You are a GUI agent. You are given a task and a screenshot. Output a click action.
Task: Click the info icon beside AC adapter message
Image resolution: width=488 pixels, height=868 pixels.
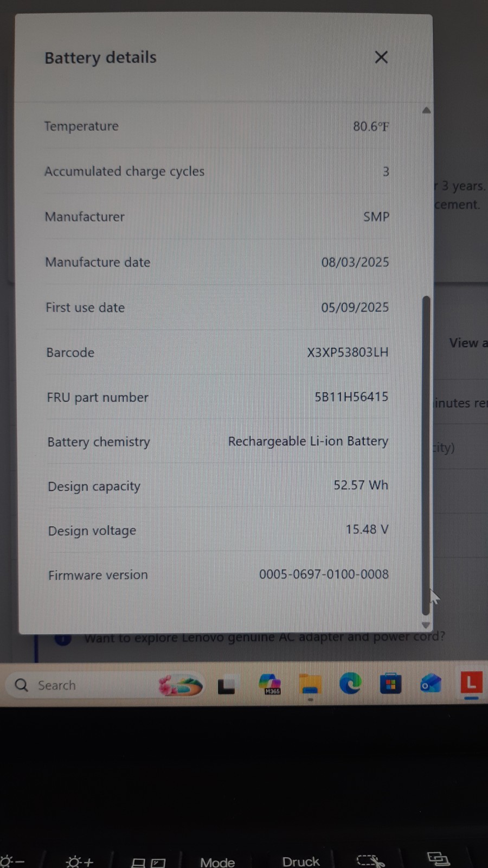(x=63, y=639)
